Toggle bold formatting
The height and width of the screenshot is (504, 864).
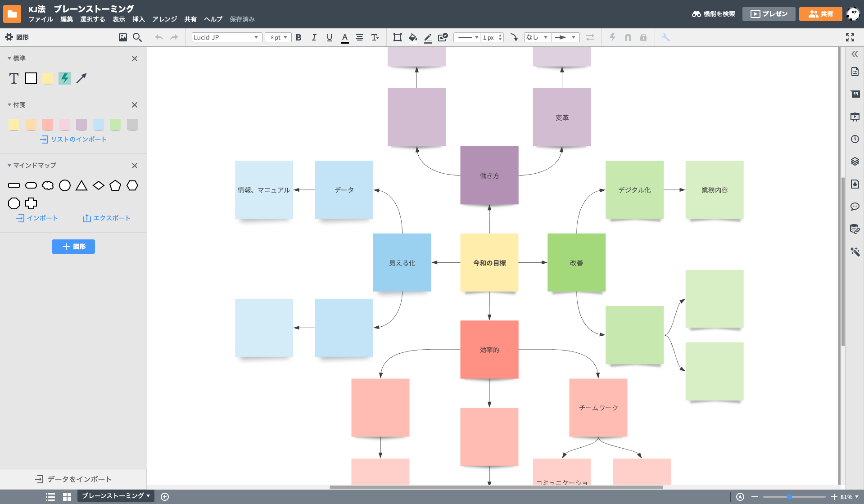pos(299,37)
